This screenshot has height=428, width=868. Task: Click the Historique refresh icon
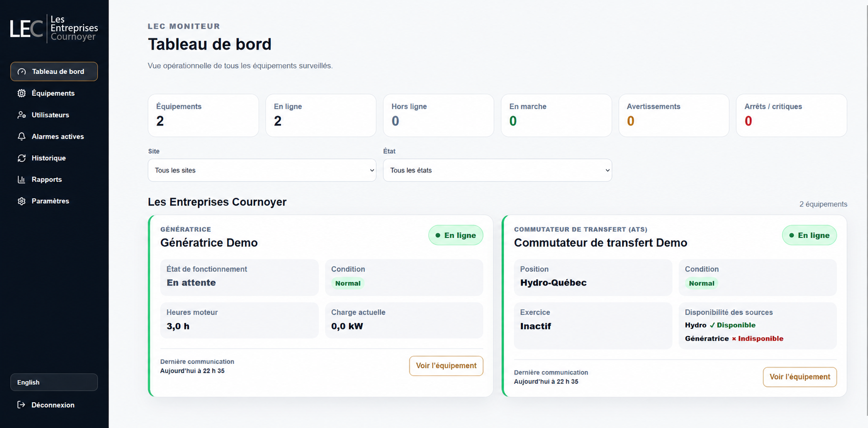click(x=21, y=158)
